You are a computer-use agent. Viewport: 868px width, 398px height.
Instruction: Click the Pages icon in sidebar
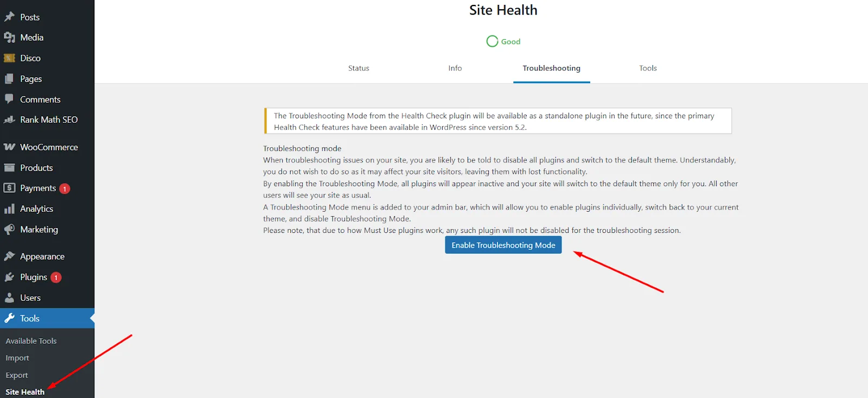pyautogui.click(x=9, y=79)
